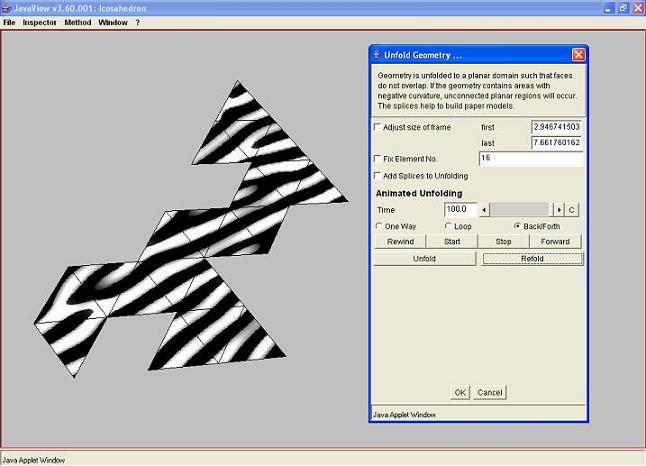
Task: Click the JavaView app icon in main title bar
Action: [x=7, y=7]
